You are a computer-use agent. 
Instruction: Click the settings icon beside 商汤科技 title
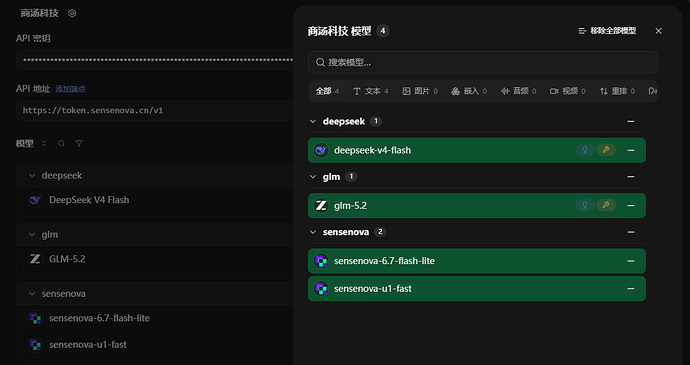click(72, 13)
